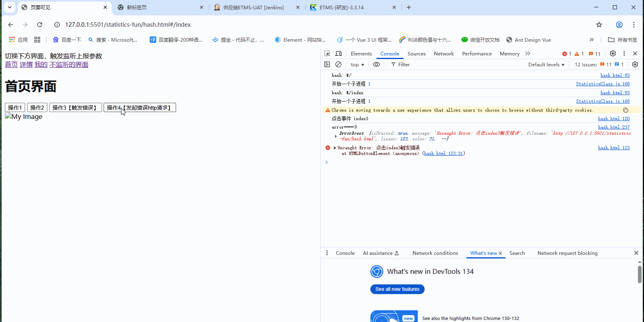Open StatisticsClass.js:168 source link for hash: #/
Viewport: 644px width, 322px height.
pyautogui.click(x=603, y=84)
